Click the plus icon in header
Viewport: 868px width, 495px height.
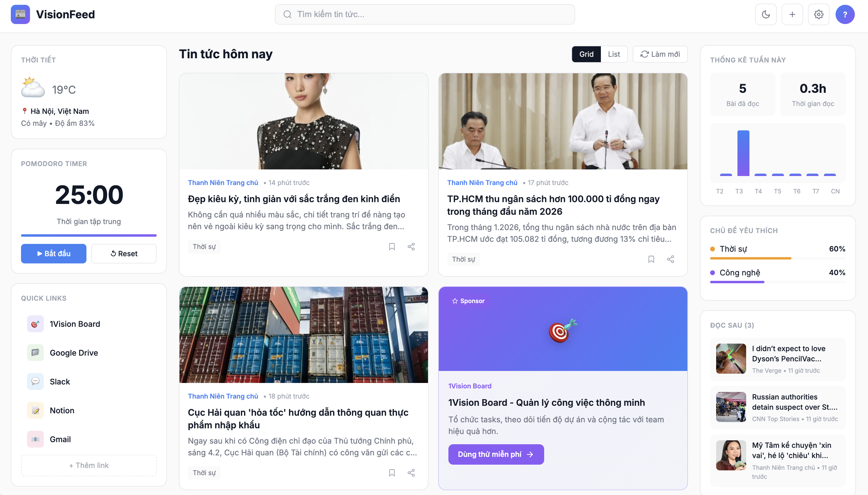pos(792,14)
